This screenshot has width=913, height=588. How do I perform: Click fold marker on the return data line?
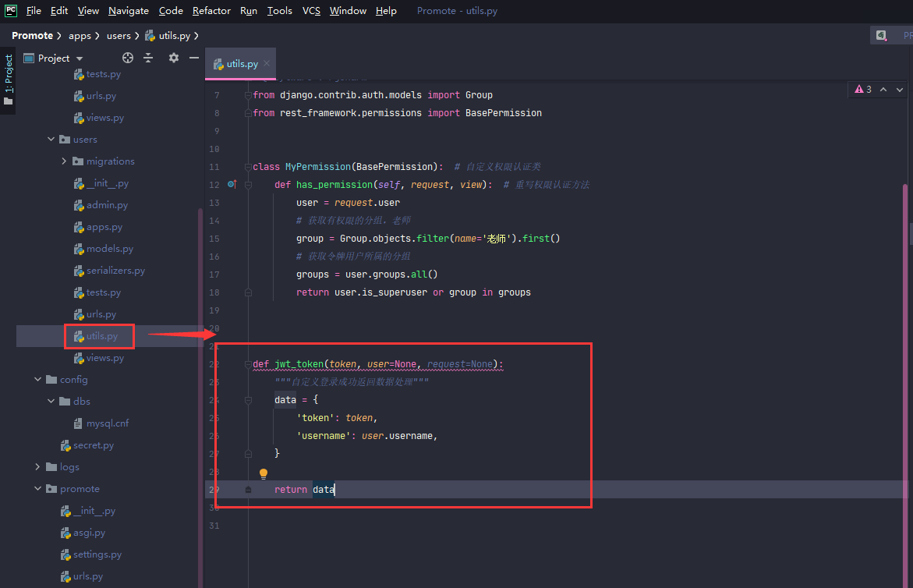tap(248, 490)
